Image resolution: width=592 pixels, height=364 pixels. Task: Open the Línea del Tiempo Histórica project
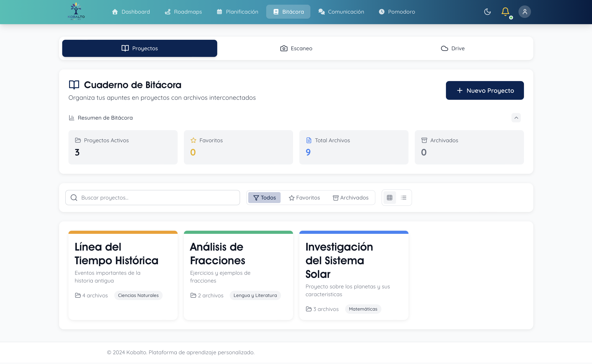(x=116, y=254)
